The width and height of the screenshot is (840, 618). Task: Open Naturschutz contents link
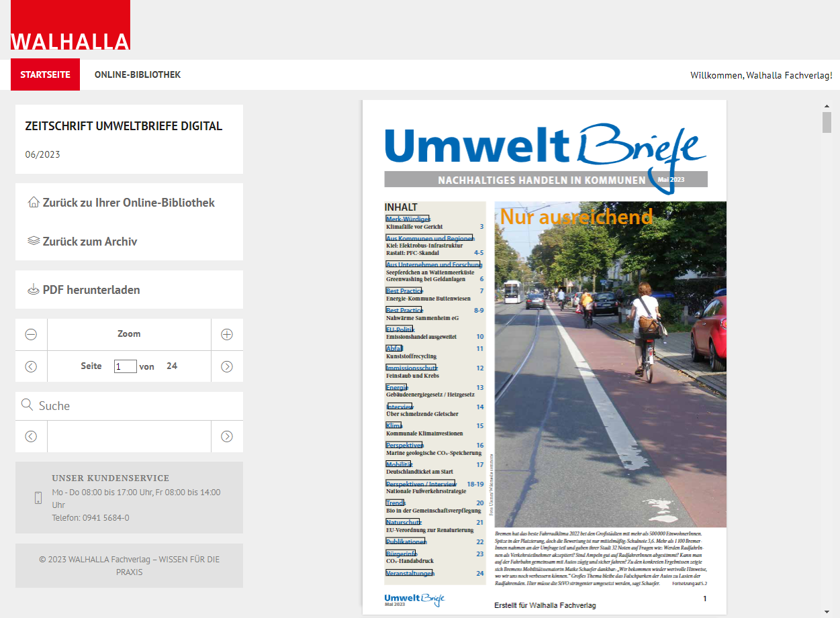[x=404, y=522]
